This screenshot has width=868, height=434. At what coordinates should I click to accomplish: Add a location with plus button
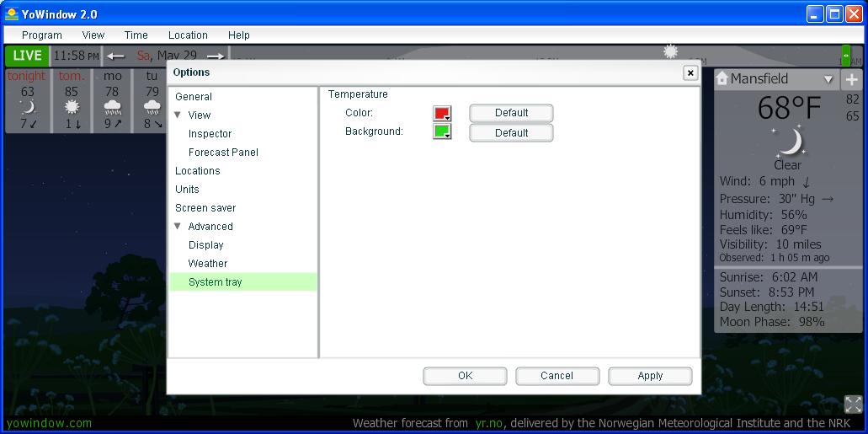pyautogui.click(x=852, y=80)
